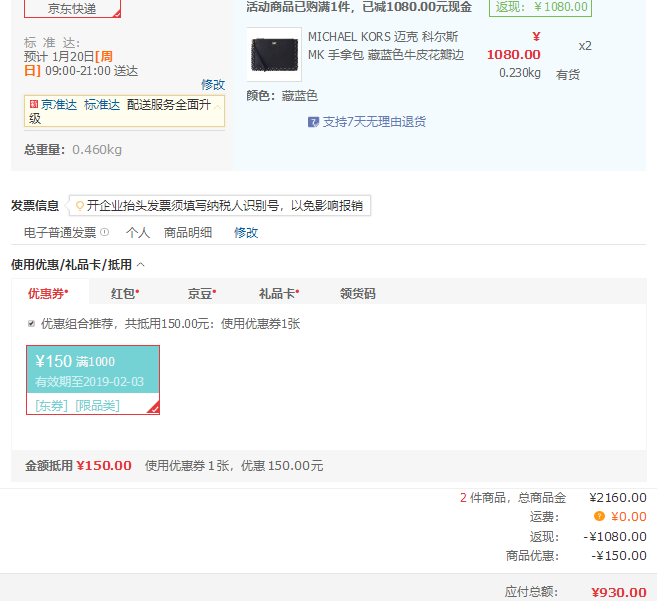Click the 电子普通发票 invoice type text

pyautogui.click(x=60, y=233)
